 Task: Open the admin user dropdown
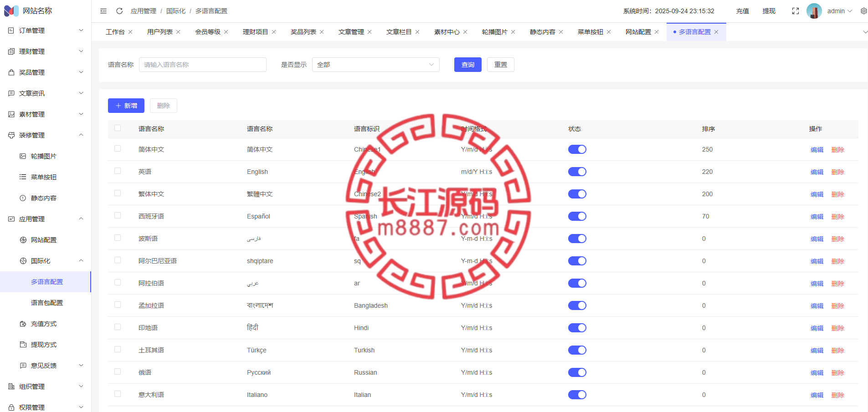pos(840,11)
